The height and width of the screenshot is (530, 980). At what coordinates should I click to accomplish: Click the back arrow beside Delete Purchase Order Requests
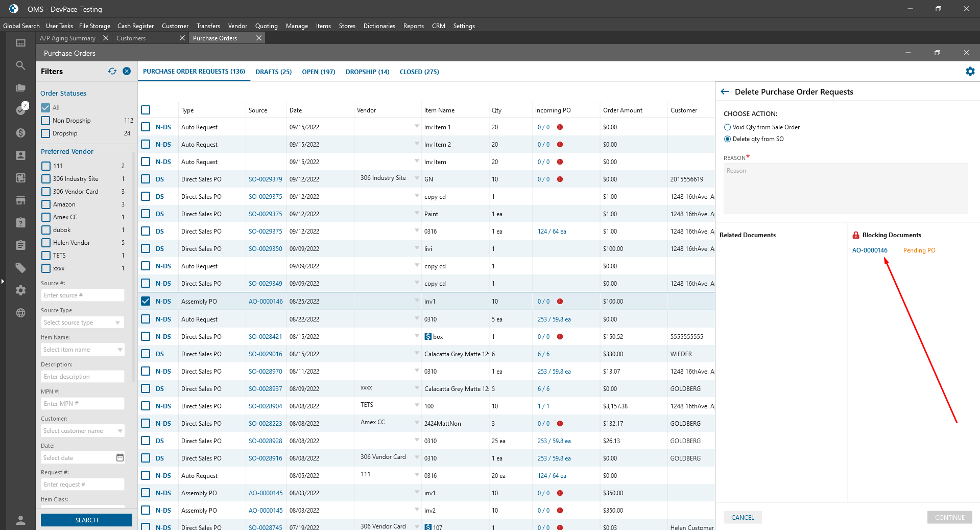coord(725,92)
